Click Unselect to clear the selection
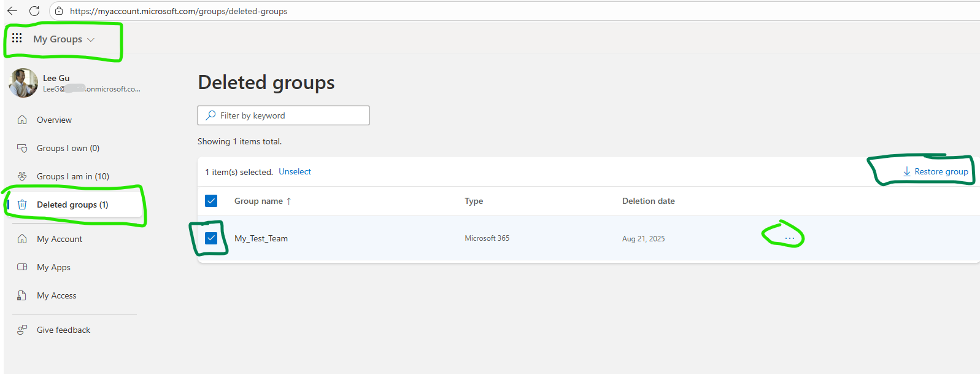980x374 pixels. click(295, 171)
